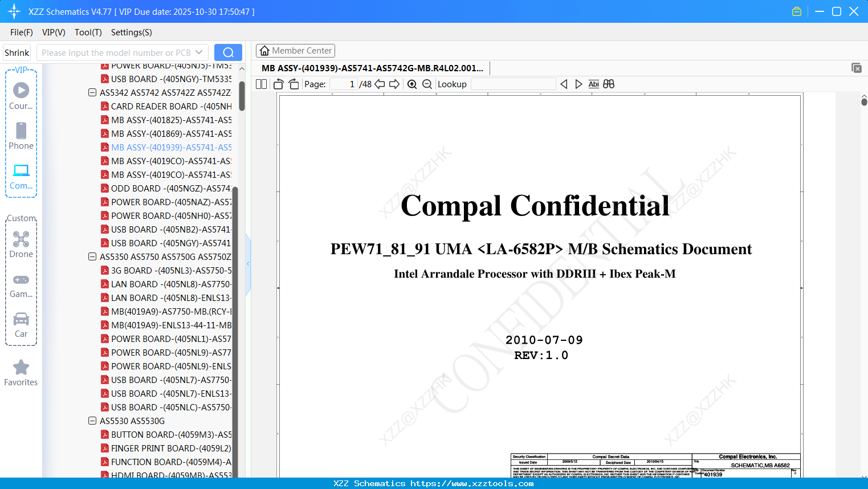The height and width of the screenshot is (489, 868).
Task: Collapse the left panel with side handle
Action: tap(248, 264)
